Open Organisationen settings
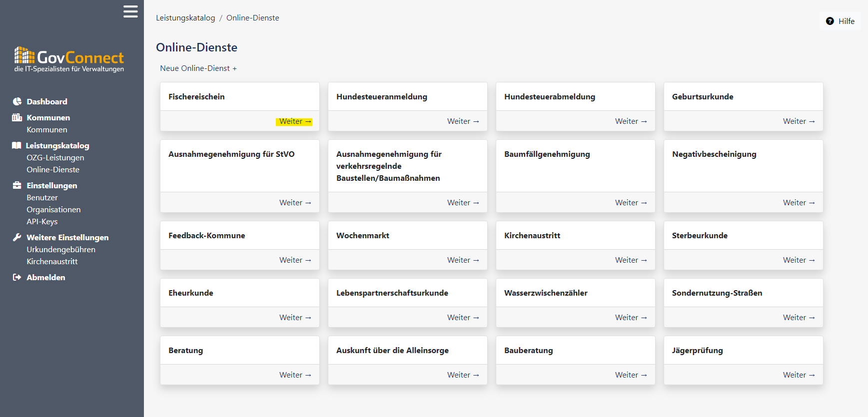The image size is (868, 417). [x=53, y=209]
